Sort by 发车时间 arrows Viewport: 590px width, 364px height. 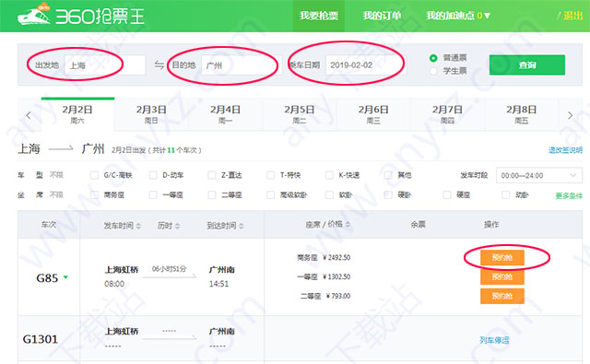138,226
